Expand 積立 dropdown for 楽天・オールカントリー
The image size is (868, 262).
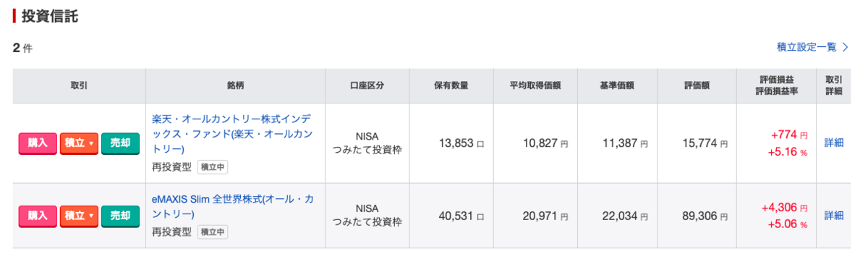click(79, 143)
